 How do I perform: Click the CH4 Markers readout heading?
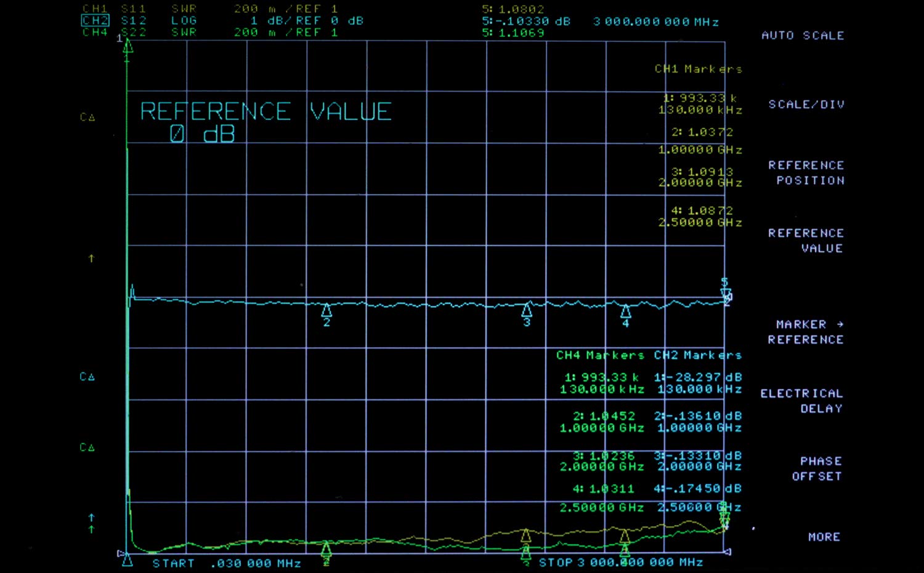pyautogui.click(x=600, y=355)
